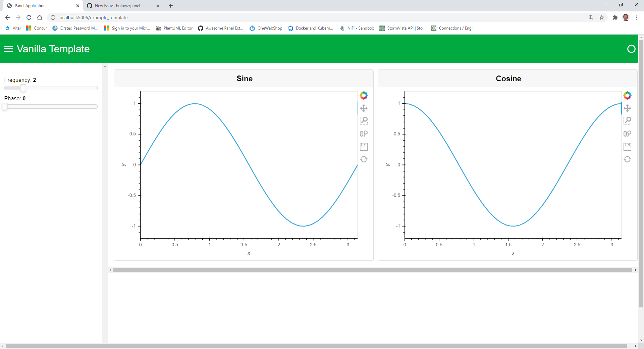The image size is (644, 349).
Task: Toggle Wheel Zoom tool on Sine plot
Action: coord(364,134)
